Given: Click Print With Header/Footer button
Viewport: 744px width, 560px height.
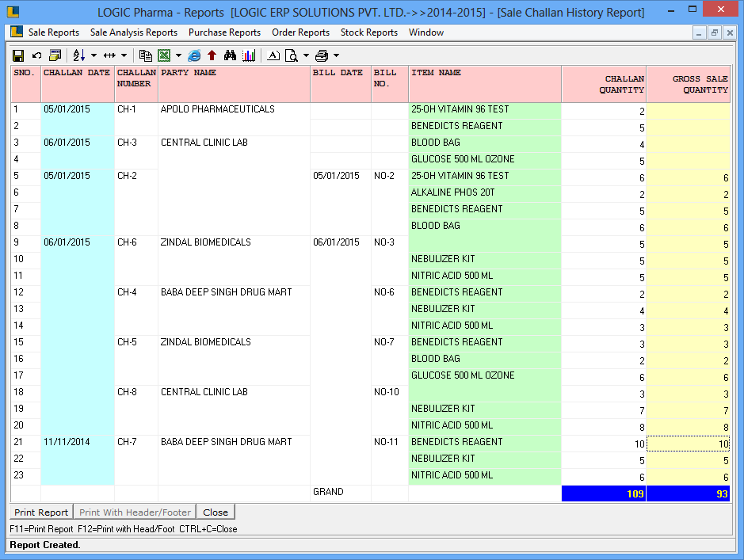Looking at the screenshot, I should point(135,512).
